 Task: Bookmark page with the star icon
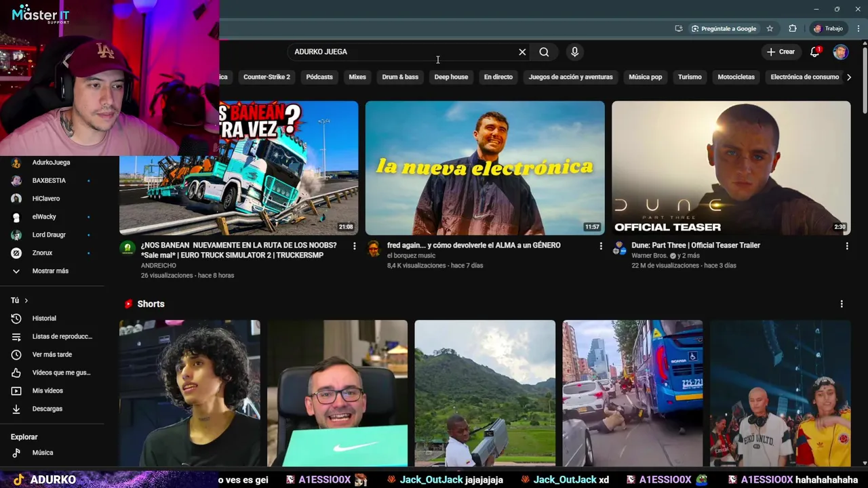[x=770, y=28]
